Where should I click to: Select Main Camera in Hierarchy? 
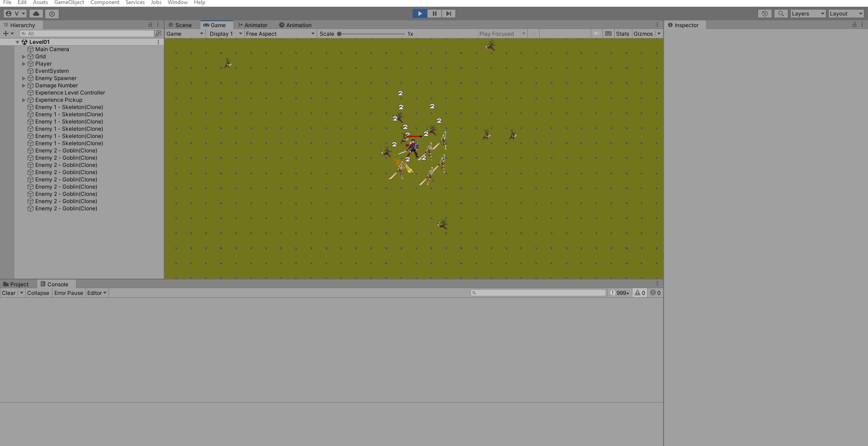tap(52, 49)
